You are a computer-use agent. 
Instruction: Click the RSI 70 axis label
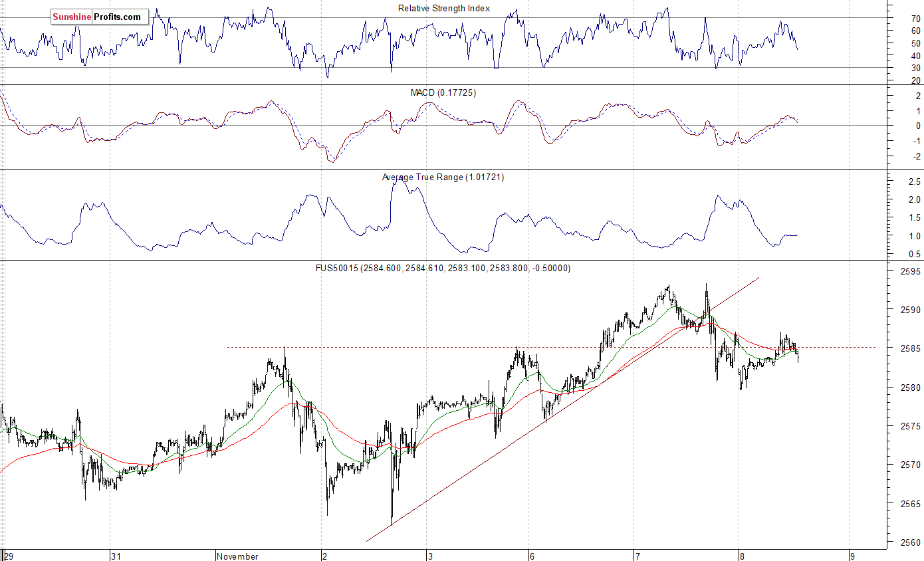pos(915,19)
